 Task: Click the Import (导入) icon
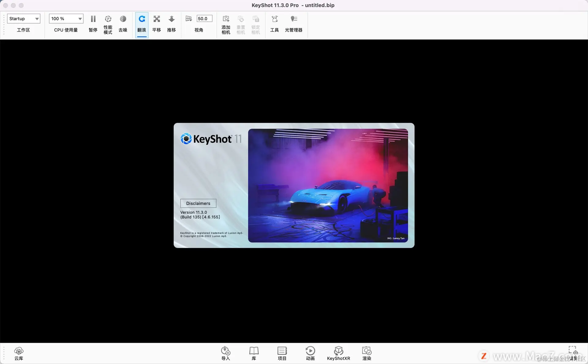[225, 351]
